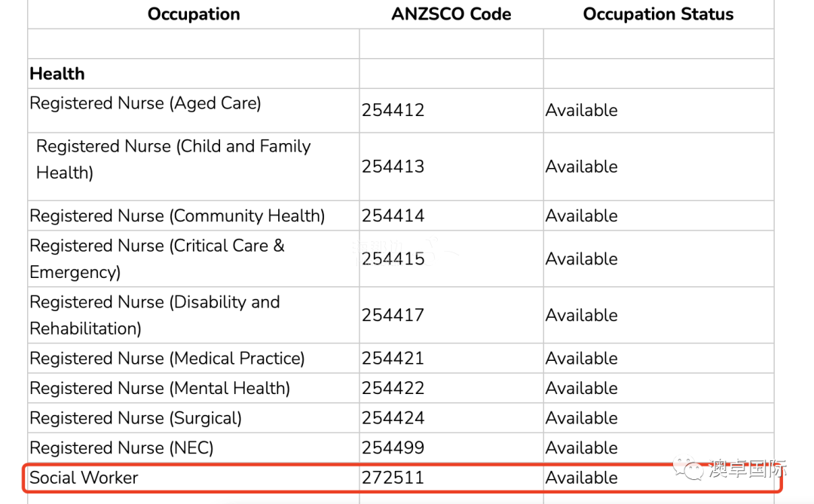The width and height of the screenshot is (814, 504).
Task: Click the Occupation column header
Action: click(x=194, y=14)
